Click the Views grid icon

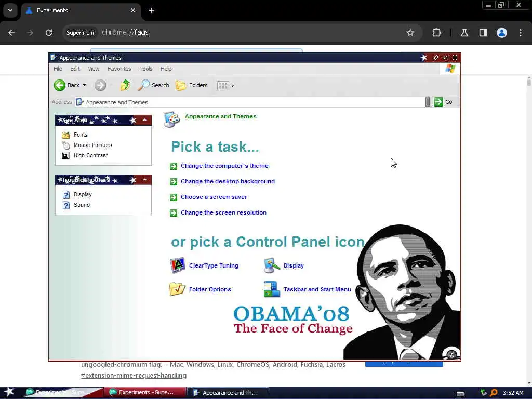tap(223, 86)
